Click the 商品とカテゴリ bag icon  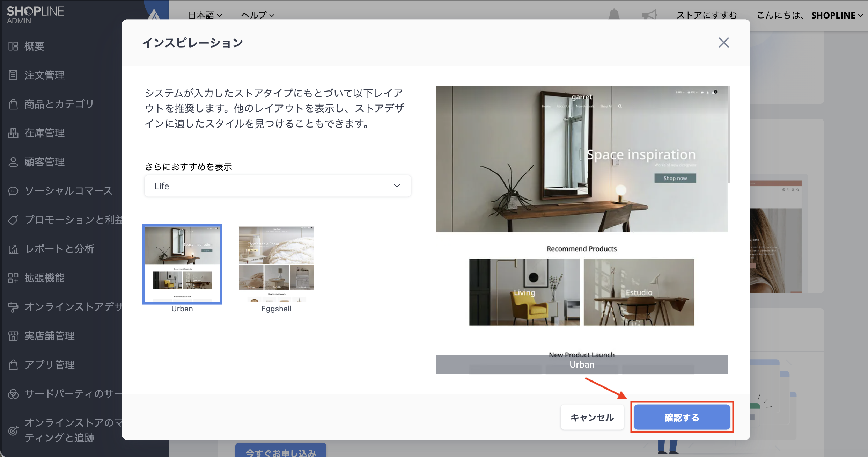pyautogui.click(x=13, y=104)
